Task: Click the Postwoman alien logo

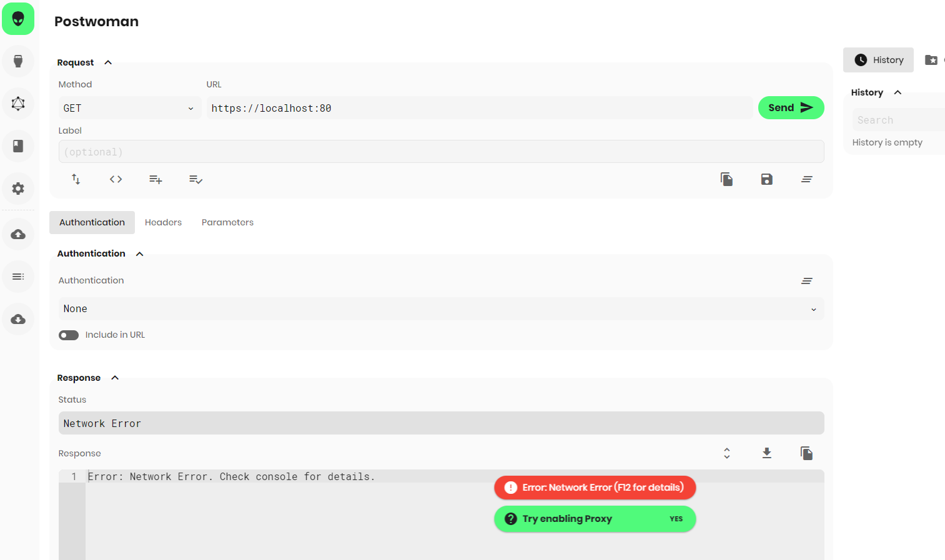Action: point(18,19)
